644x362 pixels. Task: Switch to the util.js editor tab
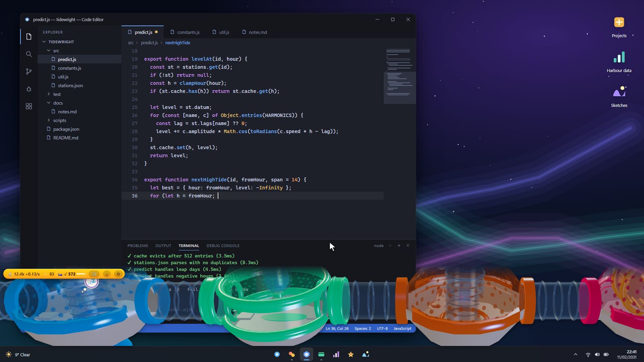(x=221, y=32)
